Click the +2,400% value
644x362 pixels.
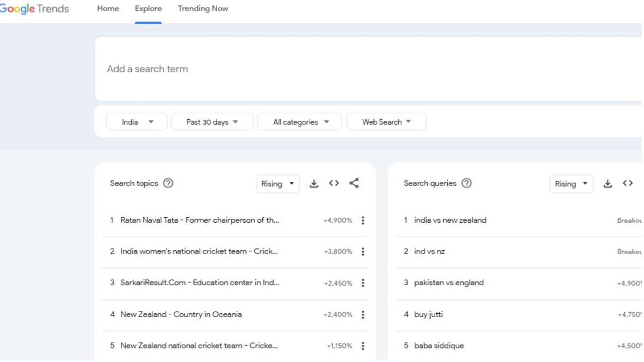tap(338, 315)
